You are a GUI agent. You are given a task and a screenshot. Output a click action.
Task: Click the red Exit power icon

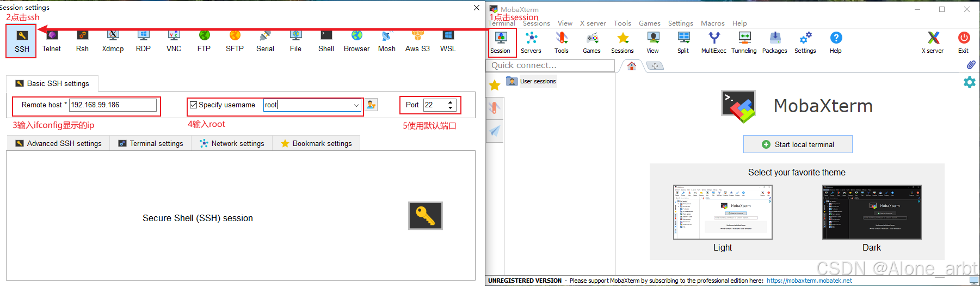(x=964, y=42)
